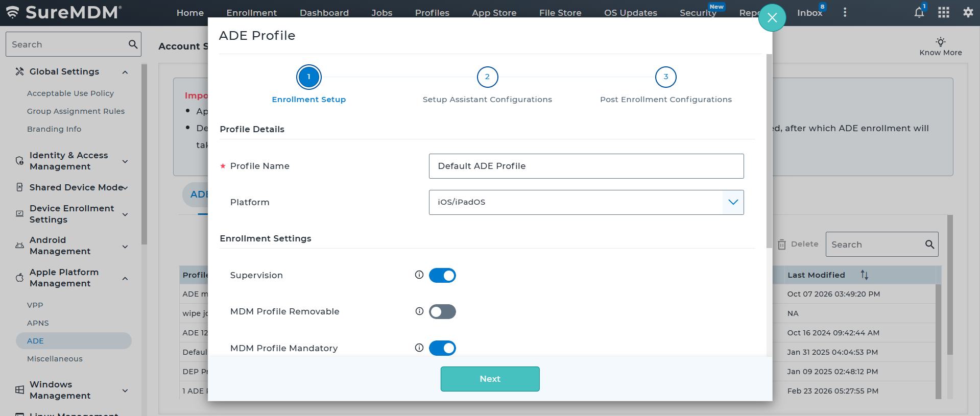Open the Platform dropdown
Viewport: 980px width, 416px height.
(x=586, y=202)
